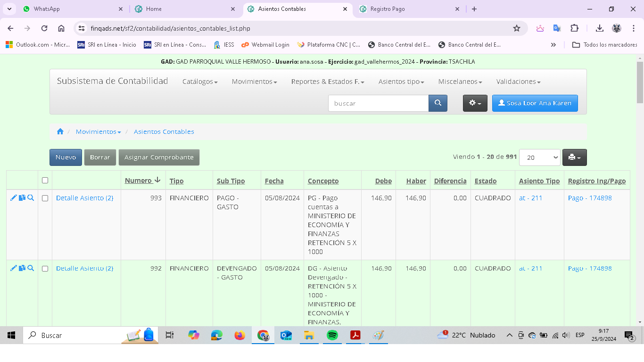Bookmark this page with star icon
The image size is (644, 362).
tap(517, 28)
